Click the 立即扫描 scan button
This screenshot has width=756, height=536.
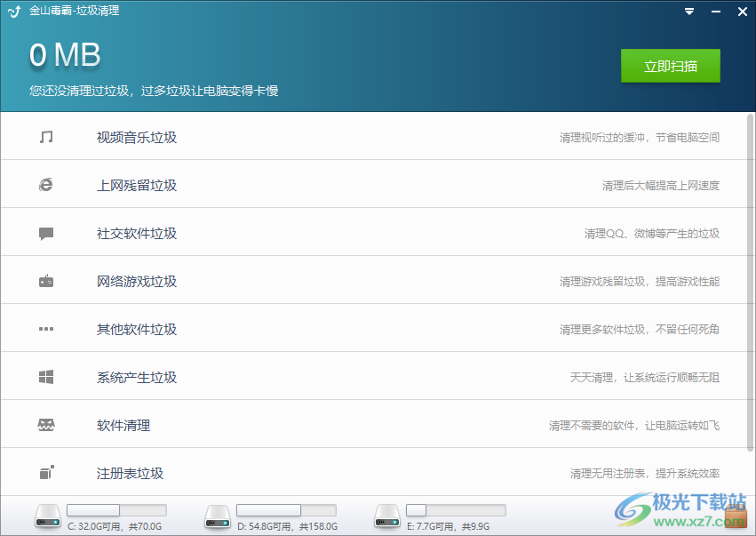[x=671, y=66]
